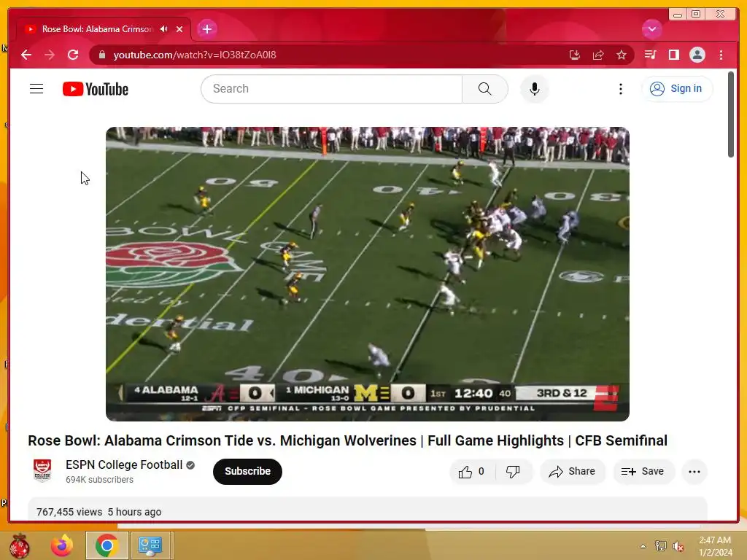Share the Rose Bowl video

(572, 472)
